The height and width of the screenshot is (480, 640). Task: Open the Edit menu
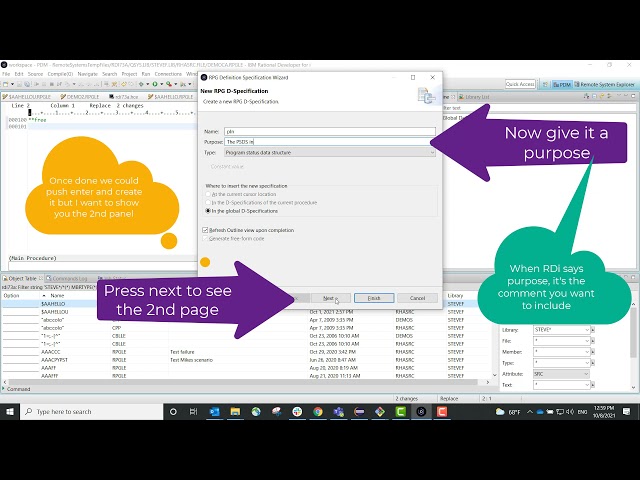coord(19,74)
